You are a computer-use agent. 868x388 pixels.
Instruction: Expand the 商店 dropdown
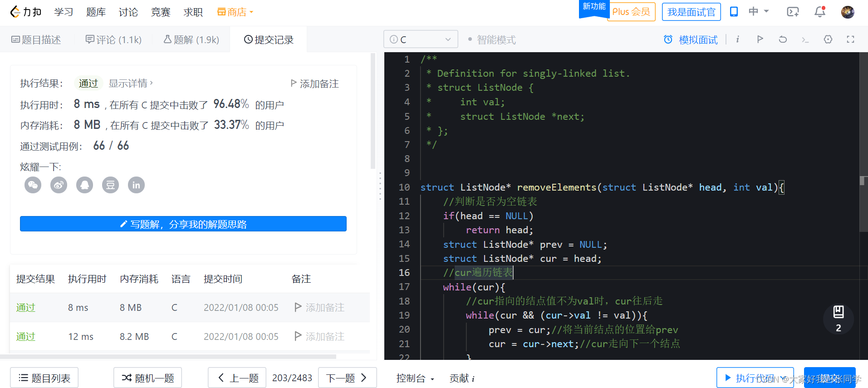235,12
